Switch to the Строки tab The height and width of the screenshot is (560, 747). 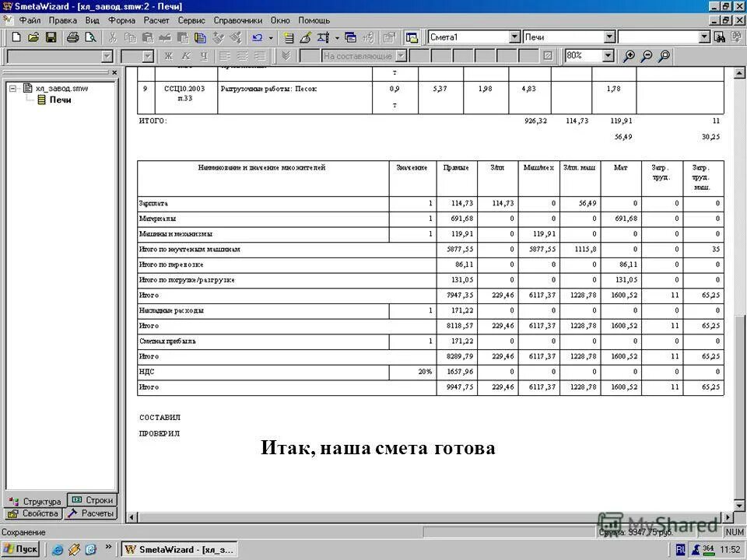point(93,500)
